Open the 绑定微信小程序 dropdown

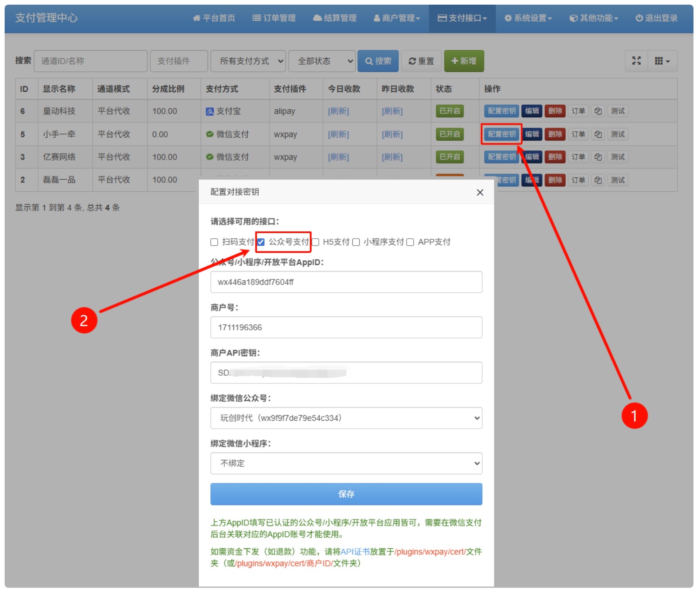(x=346, y=463)
